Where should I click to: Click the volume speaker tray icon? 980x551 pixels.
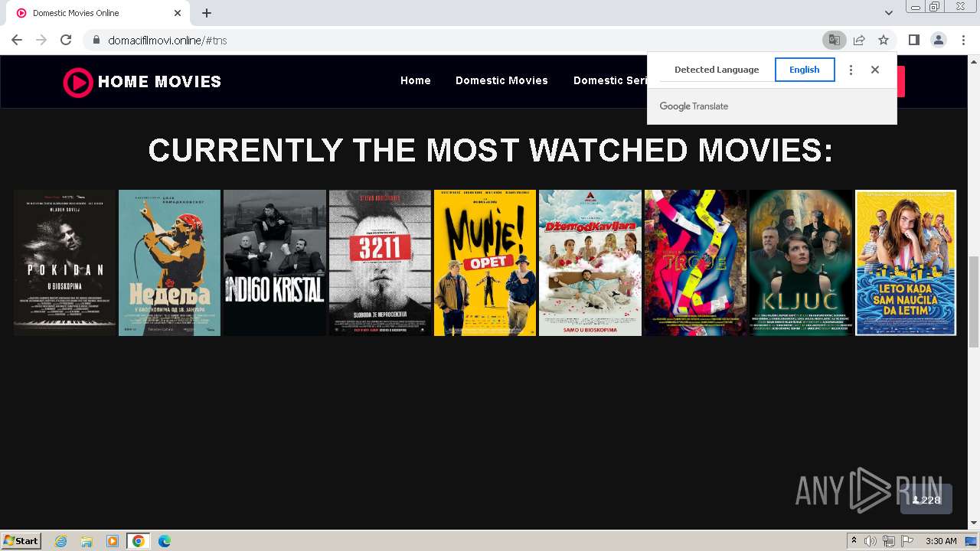tap(871, 541)
